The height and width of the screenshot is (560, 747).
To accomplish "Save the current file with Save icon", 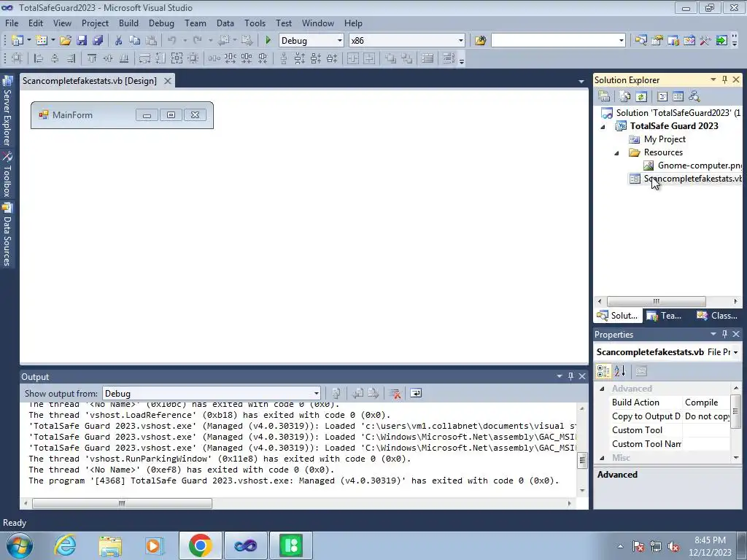I will (82, 41).
